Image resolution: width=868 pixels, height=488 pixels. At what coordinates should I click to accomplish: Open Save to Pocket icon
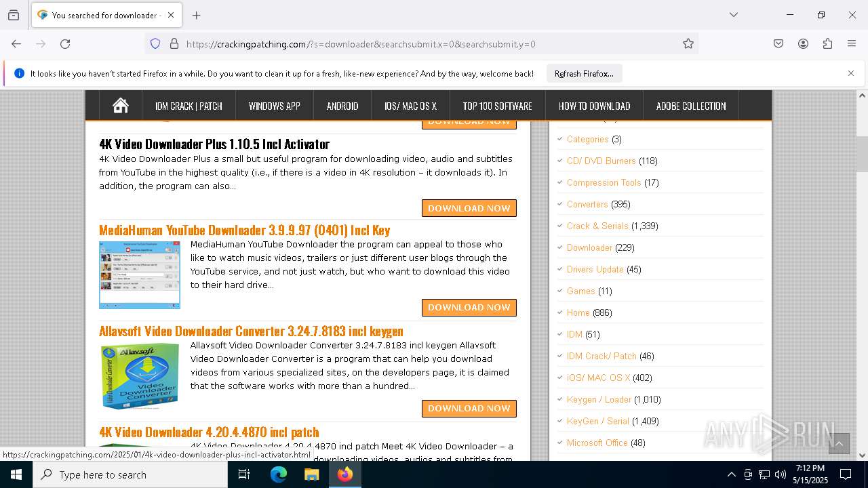(778, 44)
